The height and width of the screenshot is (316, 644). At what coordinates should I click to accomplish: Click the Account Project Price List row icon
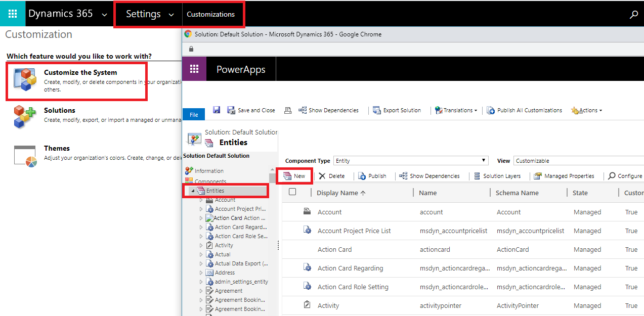(x=307, y=231)
